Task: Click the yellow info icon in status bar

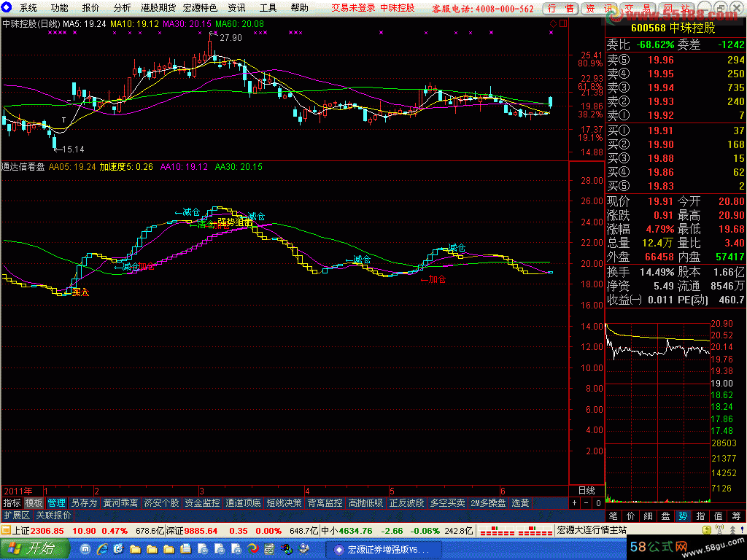Action: coord(707,530)
